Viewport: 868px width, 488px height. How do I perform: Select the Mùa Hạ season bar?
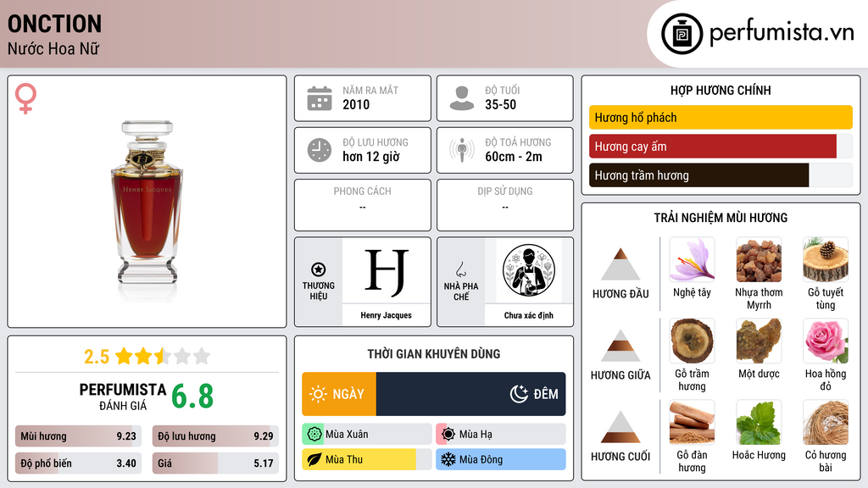point(500,435)
